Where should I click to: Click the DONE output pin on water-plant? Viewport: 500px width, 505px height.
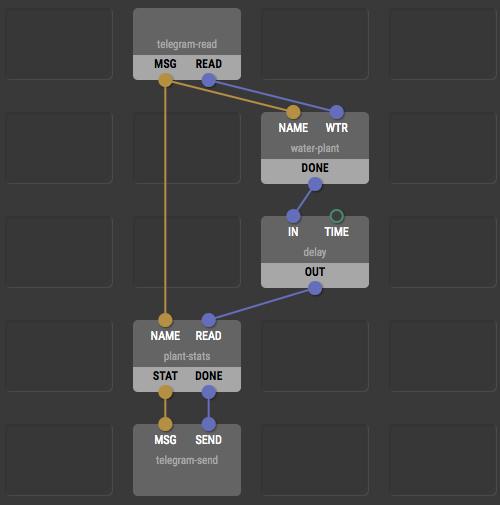(x=315, y=184)
